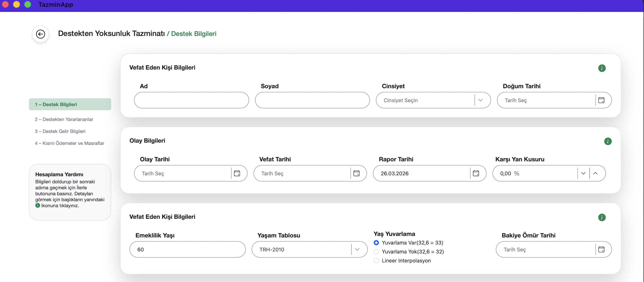Open calendar picker for Vefat Tarihi

(356, 173)
